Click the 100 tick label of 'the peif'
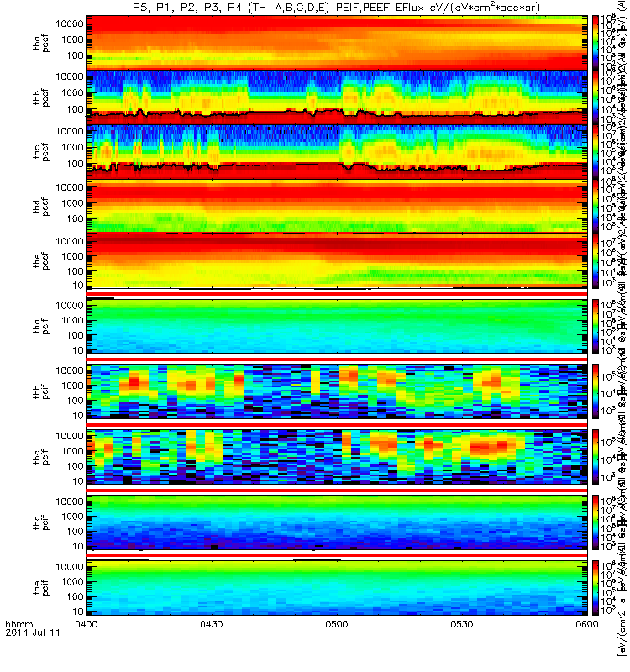 point(76,596)
